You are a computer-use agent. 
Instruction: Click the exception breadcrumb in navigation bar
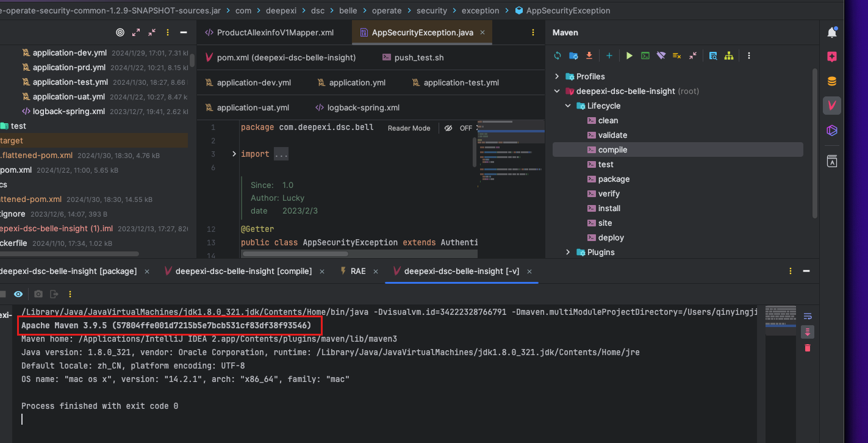click(x=480, y=10)
